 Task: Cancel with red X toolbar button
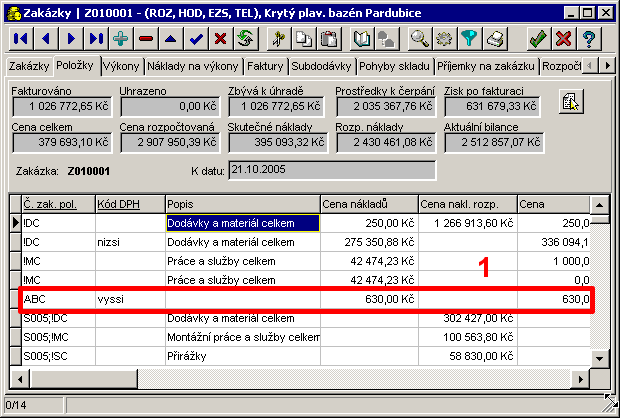pos(564,39)
